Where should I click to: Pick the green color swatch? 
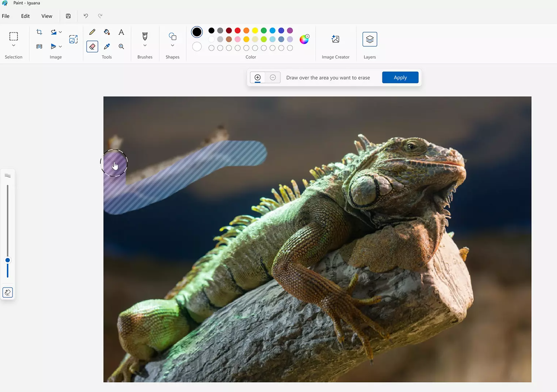pos(264,31)
